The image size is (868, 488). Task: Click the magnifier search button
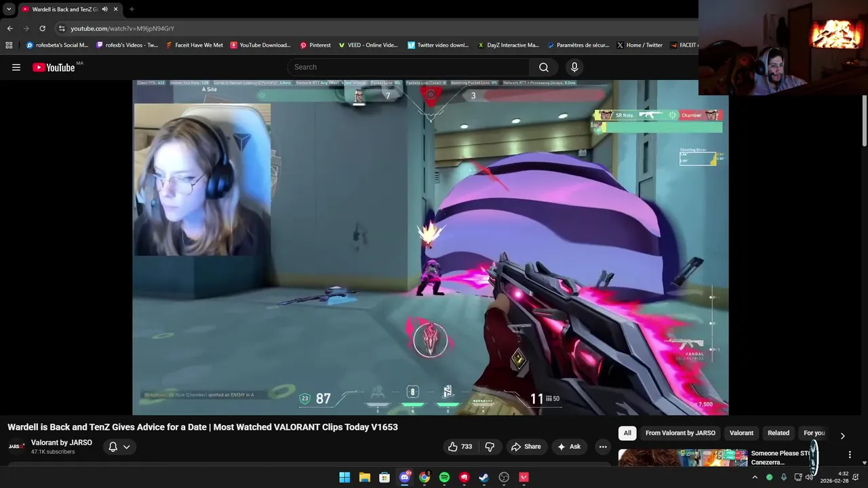point(544,67)
